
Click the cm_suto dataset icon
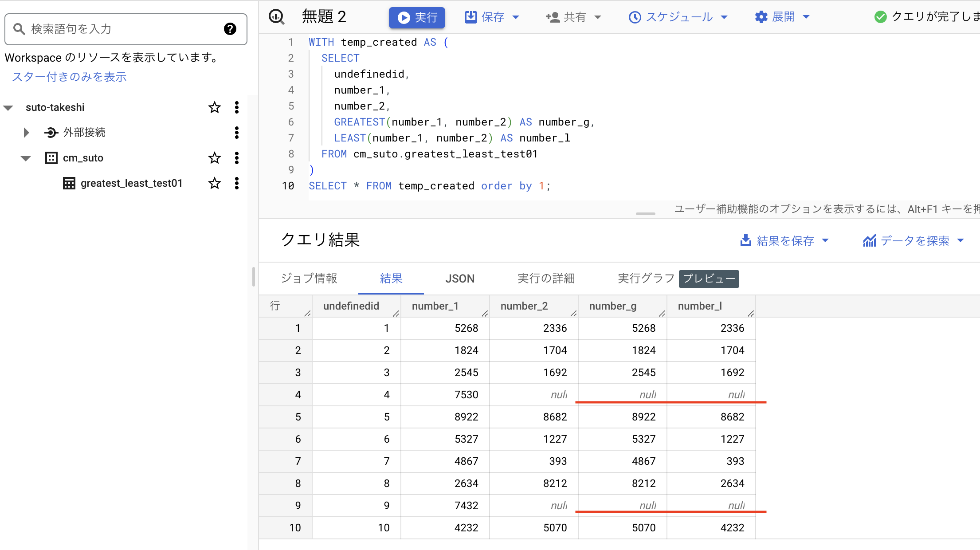click(x=51, y=158)
